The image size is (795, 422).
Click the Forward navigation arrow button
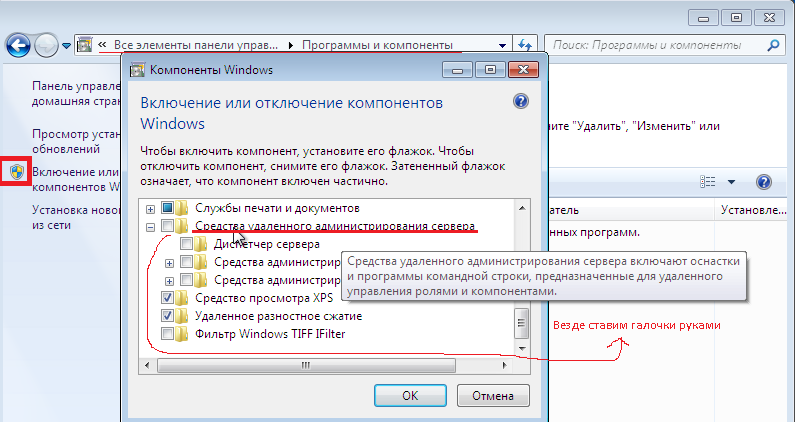(x=47, y=46)
